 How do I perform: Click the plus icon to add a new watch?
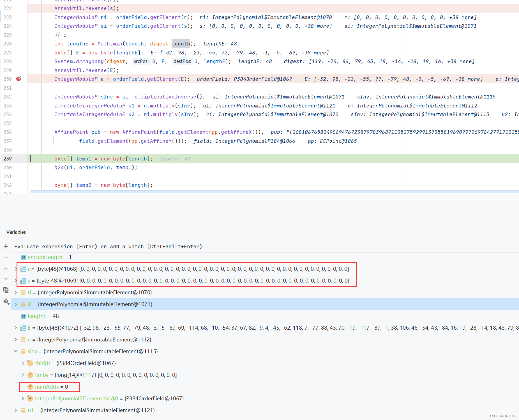pyautogui.click(x=6, y=246)
